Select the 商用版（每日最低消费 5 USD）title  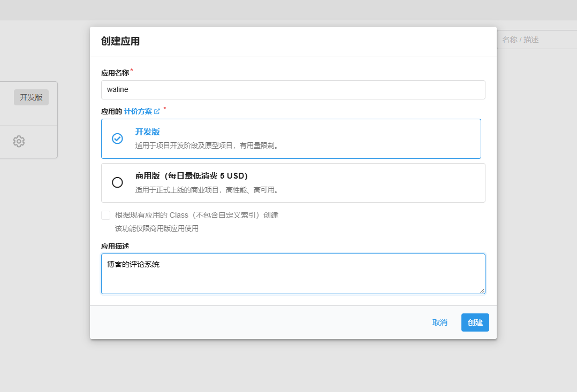point(191,176)
